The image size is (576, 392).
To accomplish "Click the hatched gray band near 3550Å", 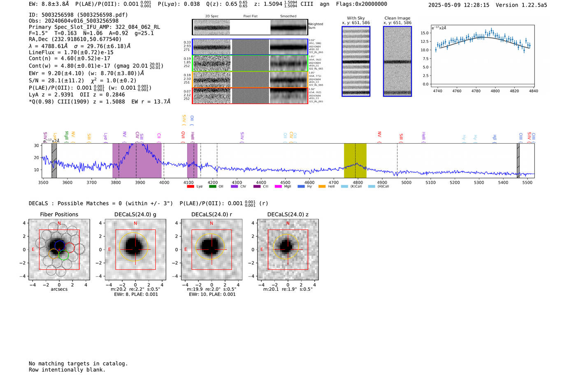I will 54,160.
